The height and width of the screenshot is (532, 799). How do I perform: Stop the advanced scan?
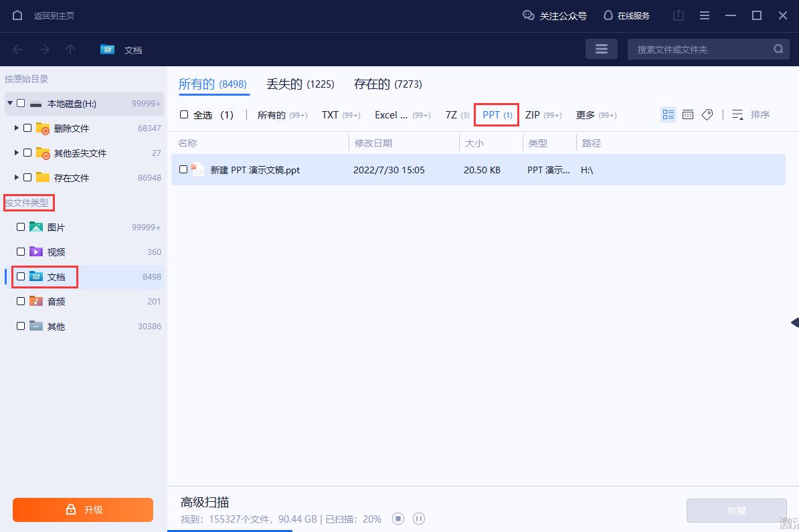coord(398,519)
